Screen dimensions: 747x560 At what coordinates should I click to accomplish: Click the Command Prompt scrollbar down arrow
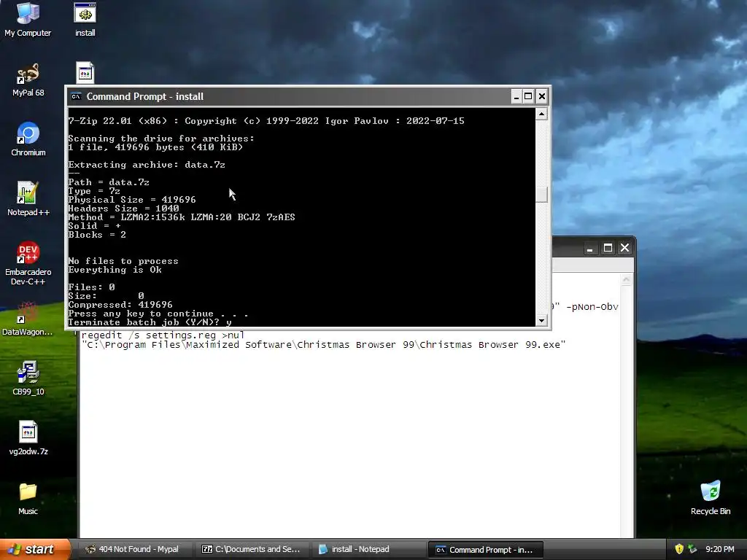pyautogui.click(x=541, y=321)
